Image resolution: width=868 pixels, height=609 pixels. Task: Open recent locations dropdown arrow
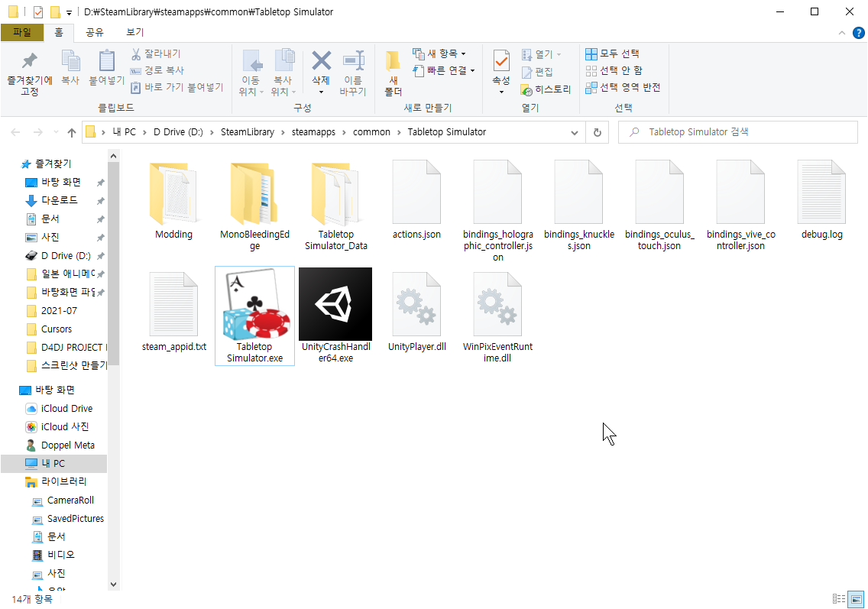56,132
